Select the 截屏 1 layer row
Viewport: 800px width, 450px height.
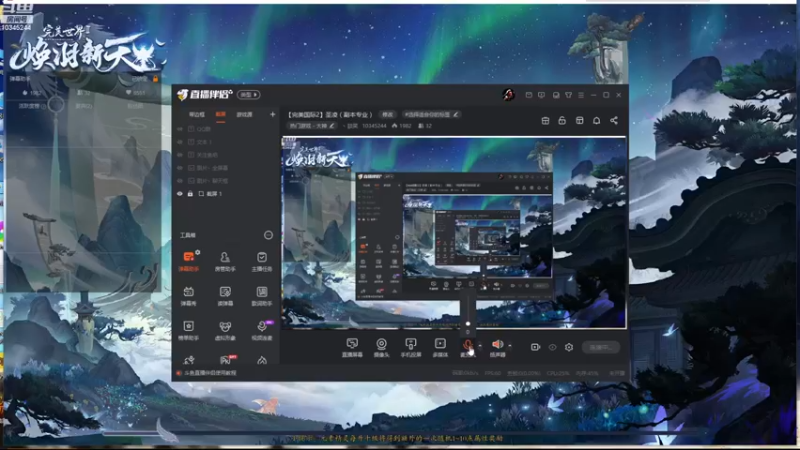(x=227, y=194)
